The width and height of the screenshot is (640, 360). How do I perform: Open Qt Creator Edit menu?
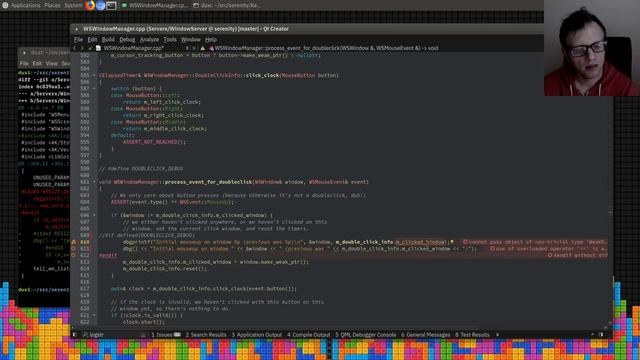point(92,40)
